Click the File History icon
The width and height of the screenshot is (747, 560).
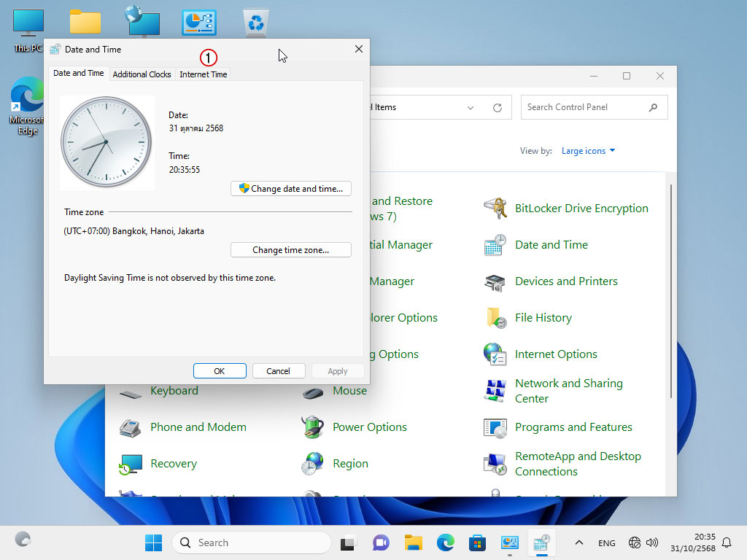tap(495, 318)
